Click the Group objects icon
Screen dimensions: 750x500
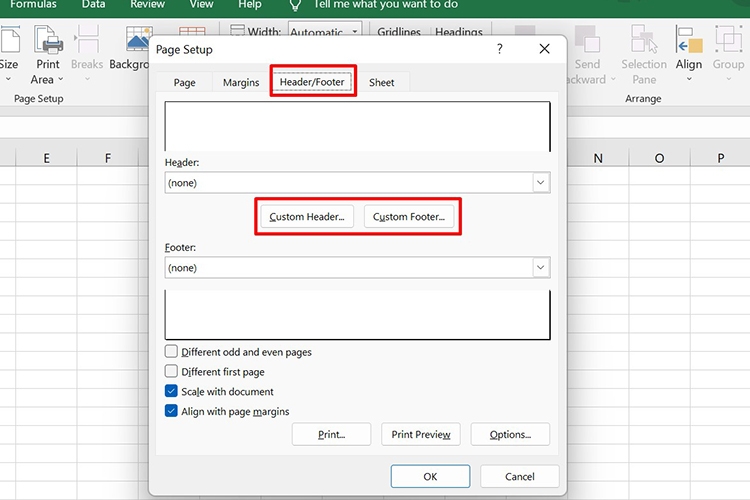click(x=728, y=39)
